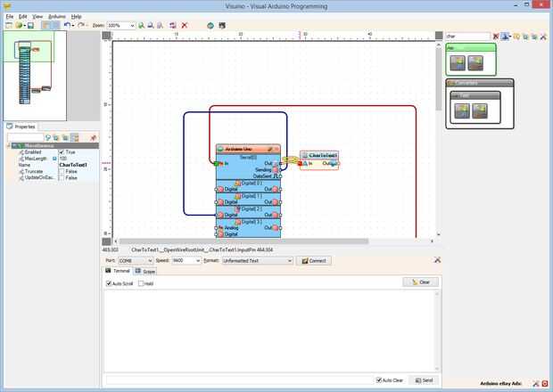Click the canvas horizontal scrollbar thumb
Viewport: 553px width, 392px height.
pos(243,241)
